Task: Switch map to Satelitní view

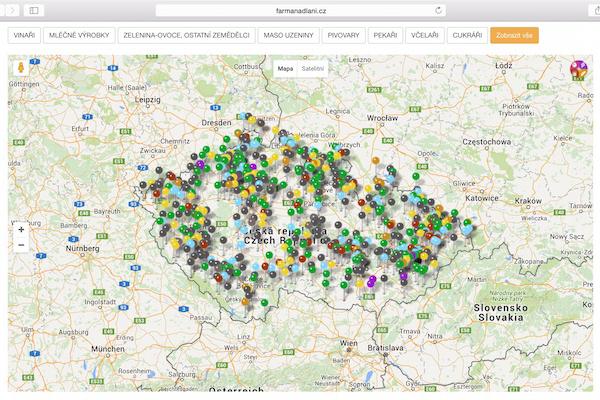Action: click(314, 68)
